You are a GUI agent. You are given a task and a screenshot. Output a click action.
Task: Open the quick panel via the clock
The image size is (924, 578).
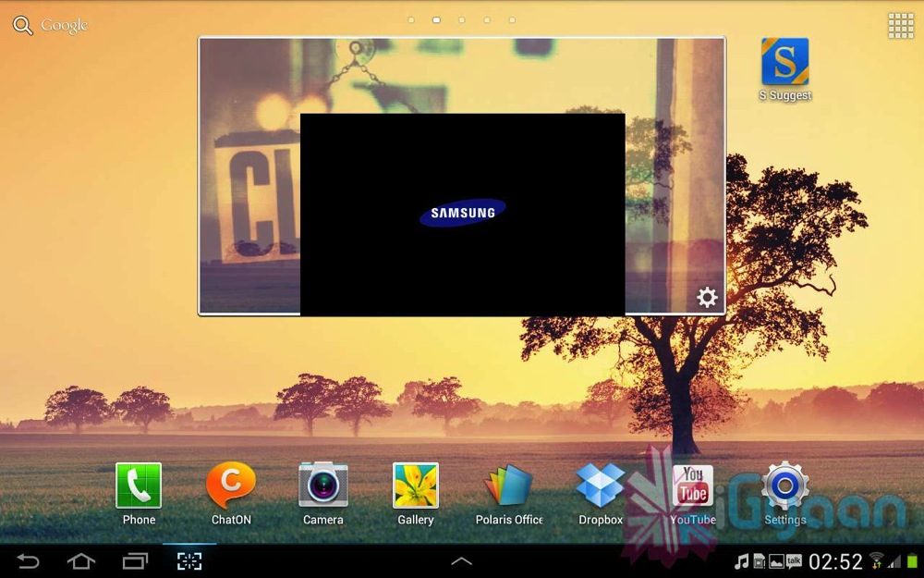[x=835, y=561]
